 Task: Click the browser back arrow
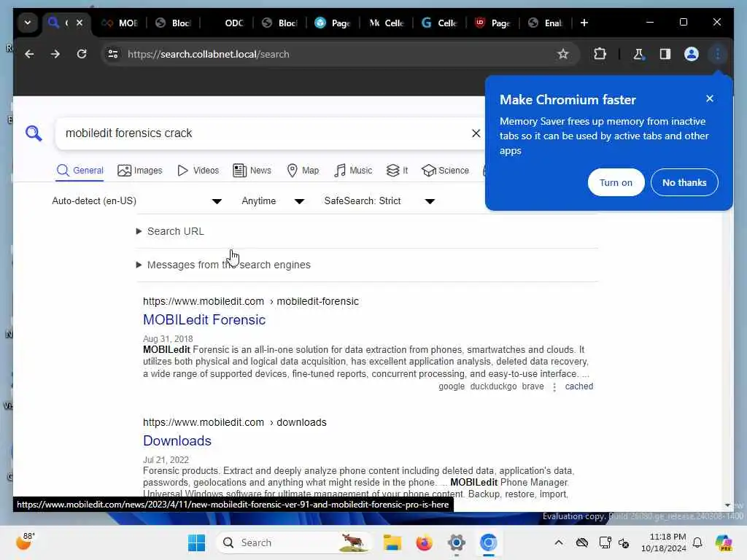coord(29,54)
